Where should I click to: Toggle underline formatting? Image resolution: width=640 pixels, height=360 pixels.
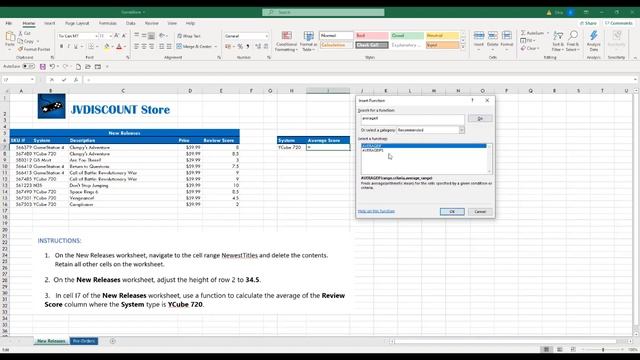click(76, 47)
